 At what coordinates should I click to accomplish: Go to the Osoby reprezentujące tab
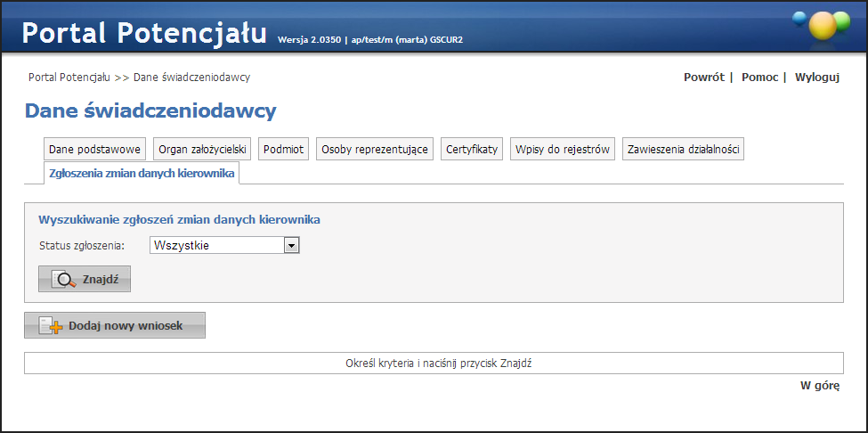tap(375, 150)
